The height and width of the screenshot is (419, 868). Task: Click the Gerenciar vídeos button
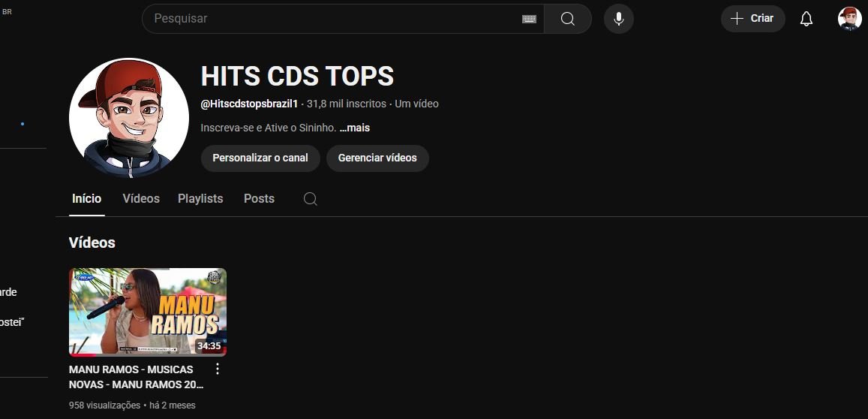377,158
